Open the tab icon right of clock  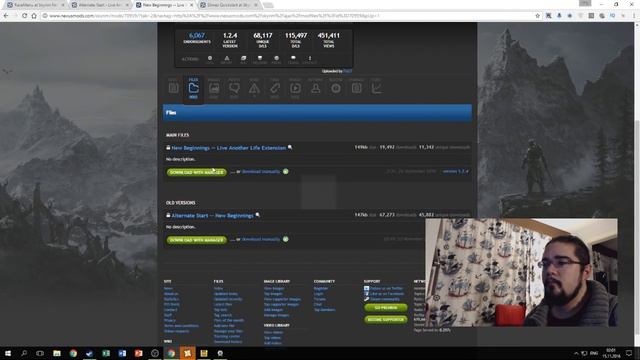[356, 88]
